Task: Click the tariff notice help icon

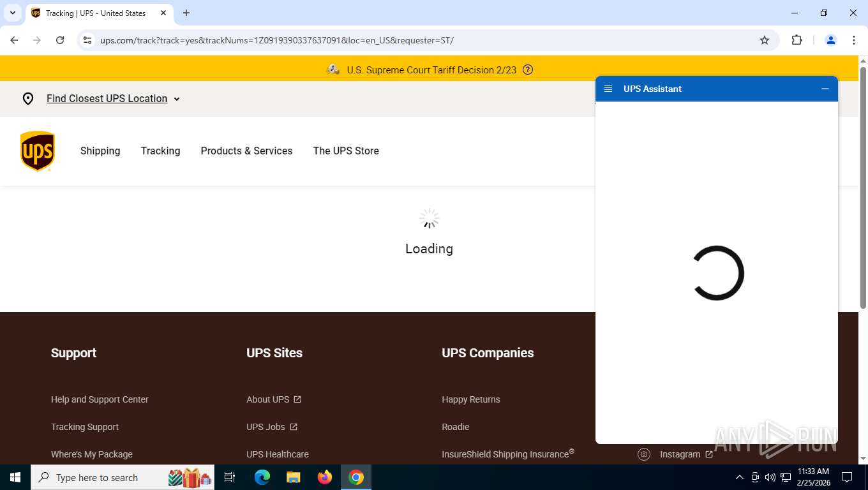Action: pyautogui.click(x=528, y=70)
